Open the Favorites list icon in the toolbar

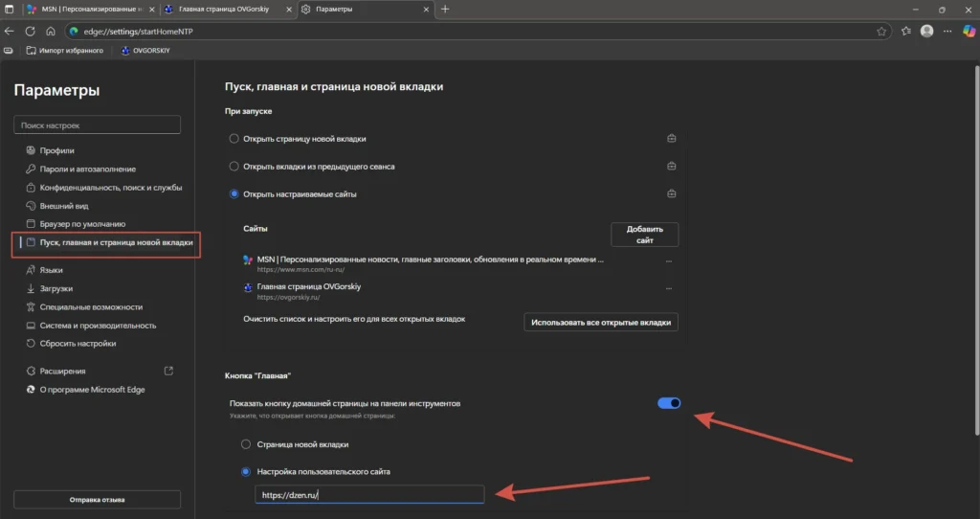pos(906,32)
